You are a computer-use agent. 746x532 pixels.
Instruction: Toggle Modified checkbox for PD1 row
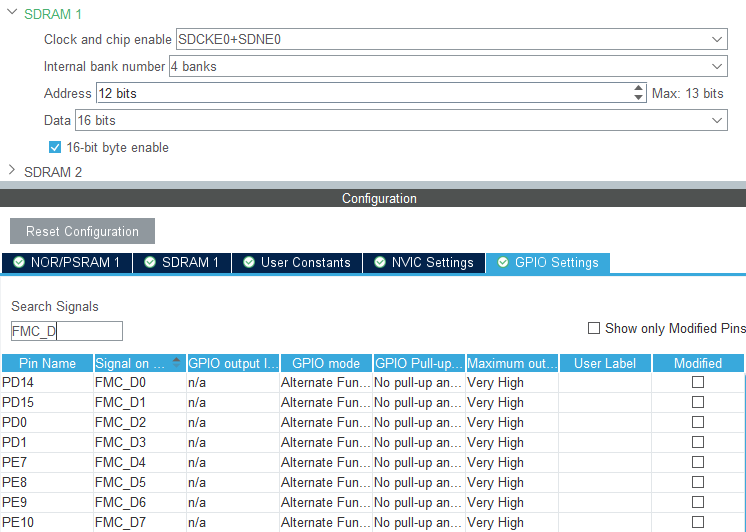tap(698, 442)
